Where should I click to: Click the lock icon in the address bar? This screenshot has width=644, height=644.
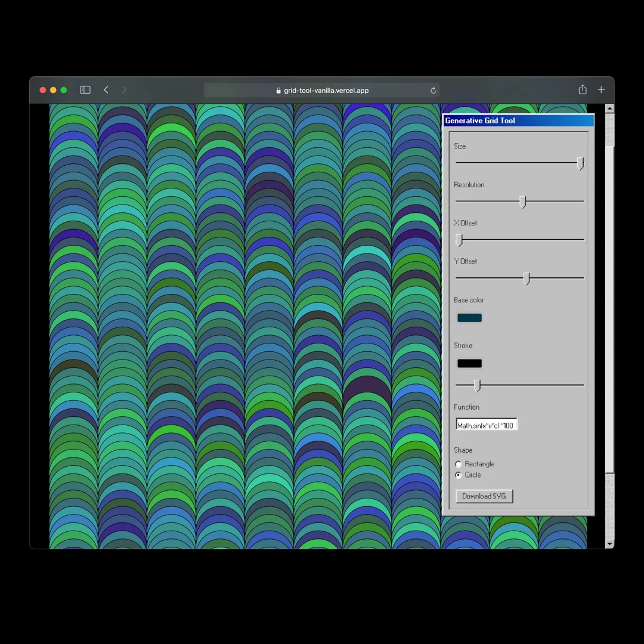pyautogui.click(x=278, y=91)
